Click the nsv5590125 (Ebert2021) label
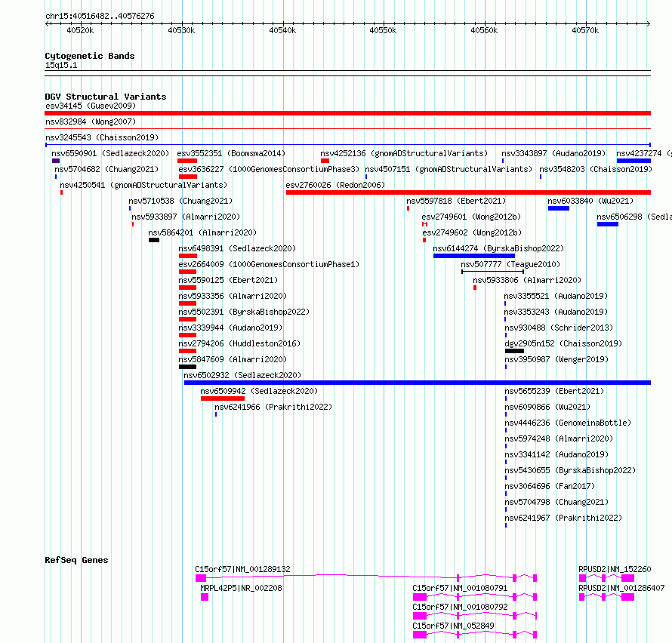This screenshot has height=643, width=672. (x=228, y=280)
